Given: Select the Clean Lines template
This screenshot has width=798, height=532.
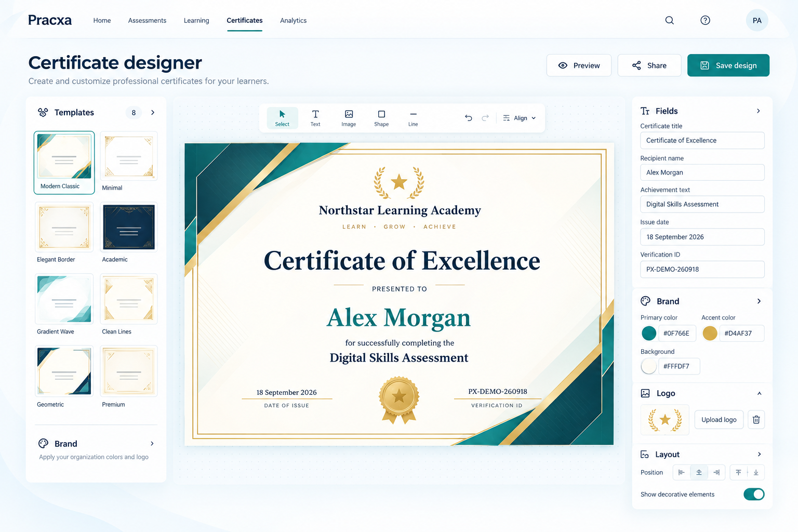Looking at the screenshot, I should coord(129,305).
